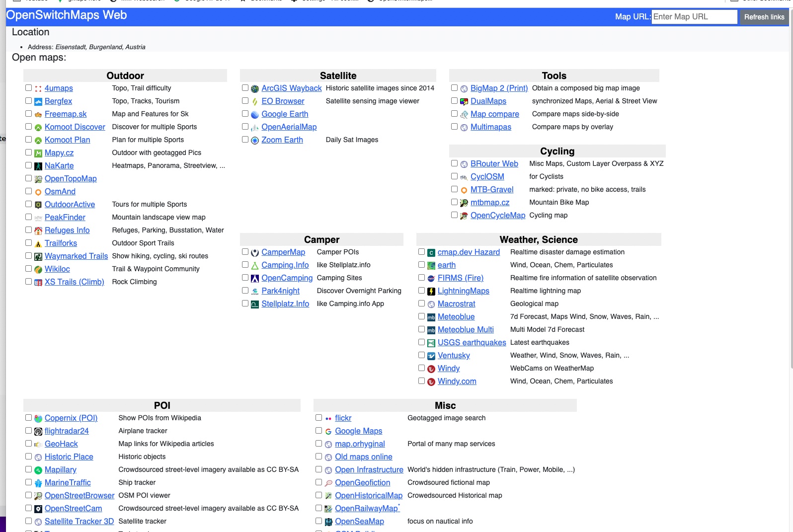Tick the GeoHack checkbox
Screen dimensions: 793x532
[29, 443]
